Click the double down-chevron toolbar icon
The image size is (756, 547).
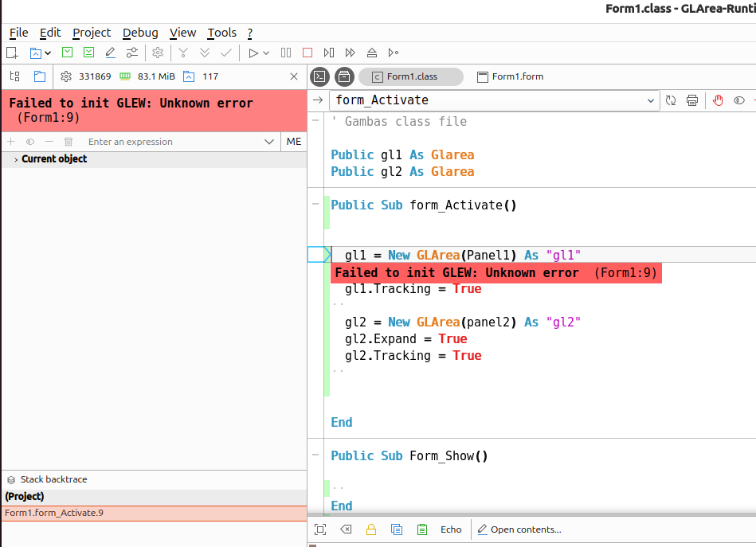[x=205, y=53]
